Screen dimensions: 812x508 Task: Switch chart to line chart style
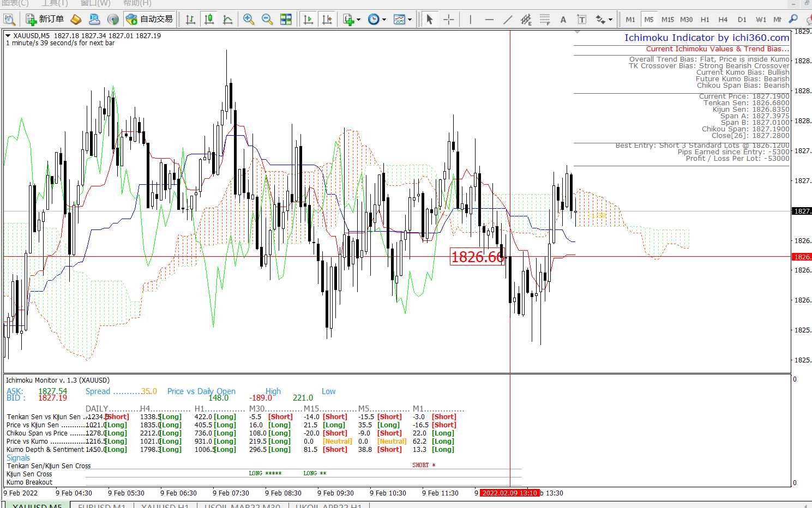tap(227, 20)
